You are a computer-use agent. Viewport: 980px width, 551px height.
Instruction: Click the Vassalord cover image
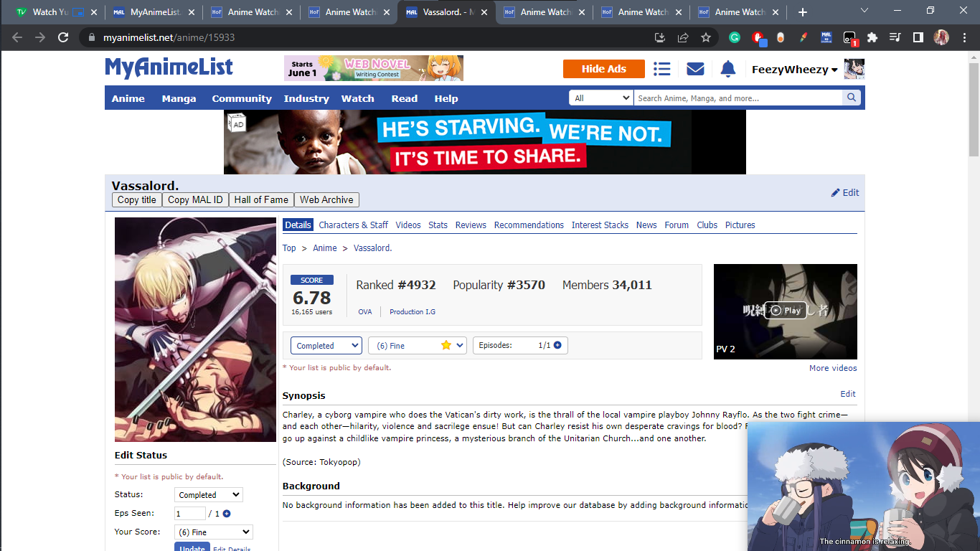click(195, 330)
